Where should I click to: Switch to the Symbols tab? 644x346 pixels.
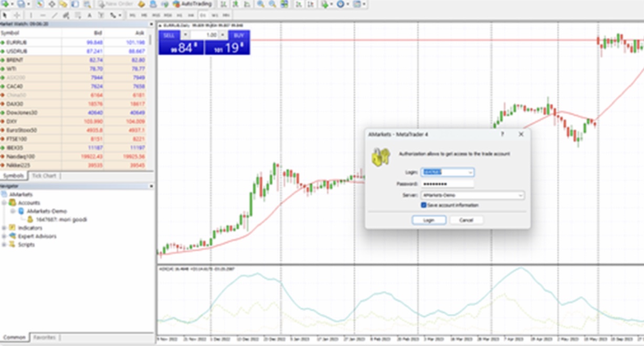pyautogui.click(x=14, y=175)
